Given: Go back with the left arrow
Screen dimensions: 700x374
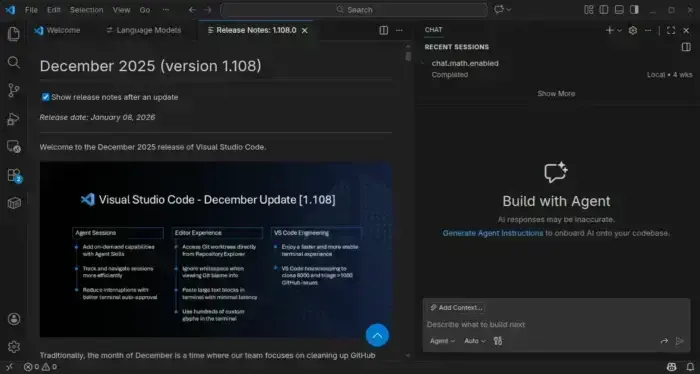Looking at the screenshot, I should pos(192,10).
